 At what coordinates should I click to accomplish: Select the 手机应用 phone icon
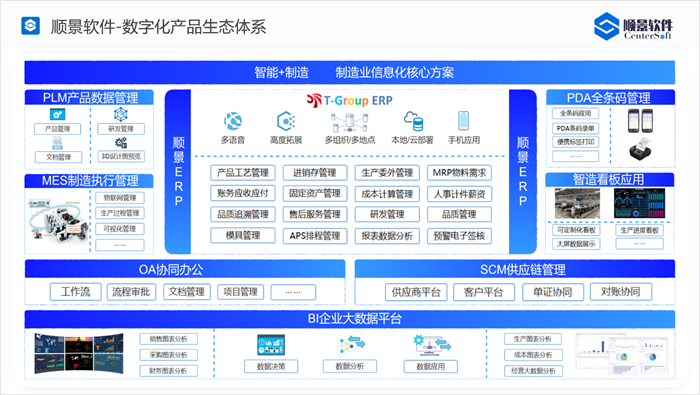tap(463, 121)
